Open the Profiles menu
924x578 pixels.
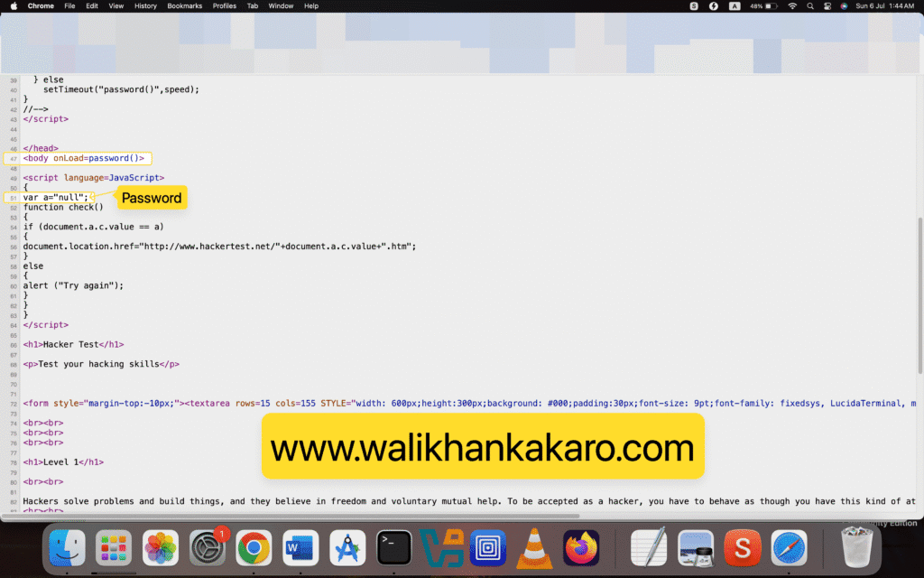pyautogui.click(x=225, y=6)
